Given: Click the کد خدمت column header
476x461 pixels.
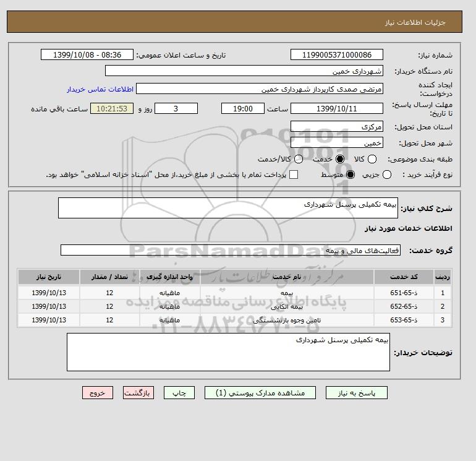Looking at the screenshot, I should [x=404, y=277].
